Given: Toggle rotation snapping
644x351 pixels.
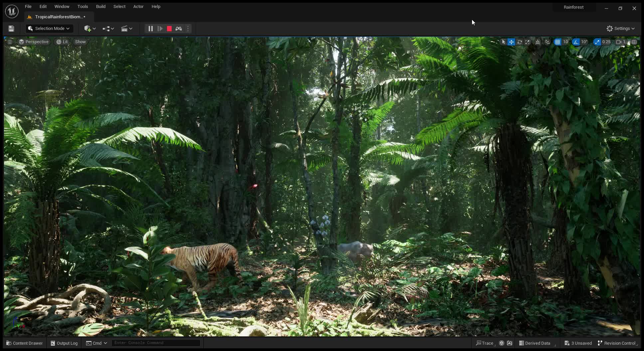Looking at the screenshot, I should [x=576, y=42].
